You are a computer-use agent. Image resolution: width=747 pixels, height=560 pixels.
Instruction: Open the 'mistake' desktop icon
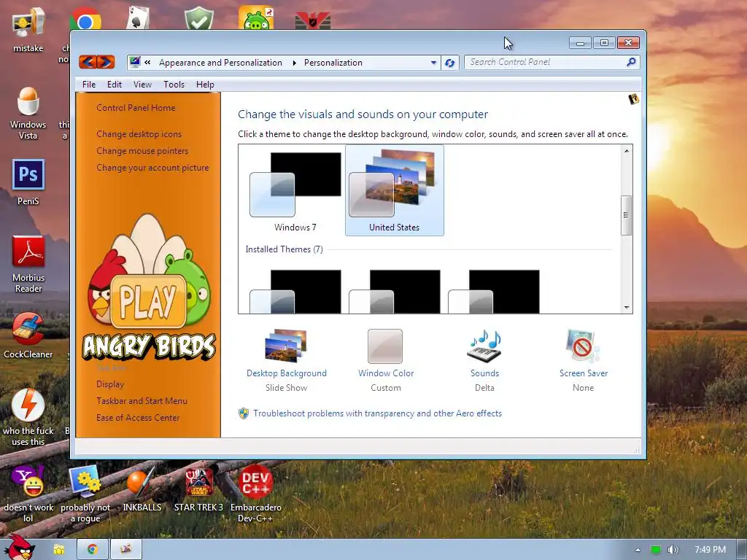tap(28, 29)
